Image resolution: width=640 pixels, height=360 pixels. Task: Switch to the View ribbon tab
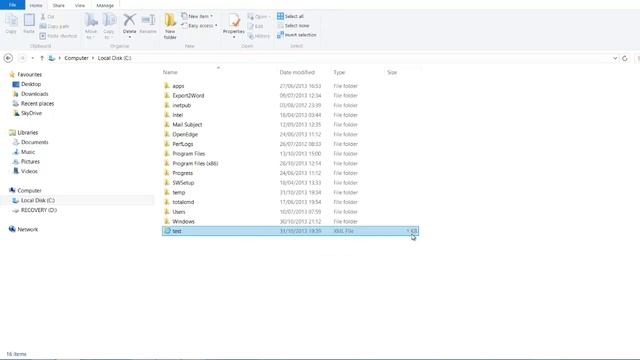pyautogui.click(x=80, y=5)
